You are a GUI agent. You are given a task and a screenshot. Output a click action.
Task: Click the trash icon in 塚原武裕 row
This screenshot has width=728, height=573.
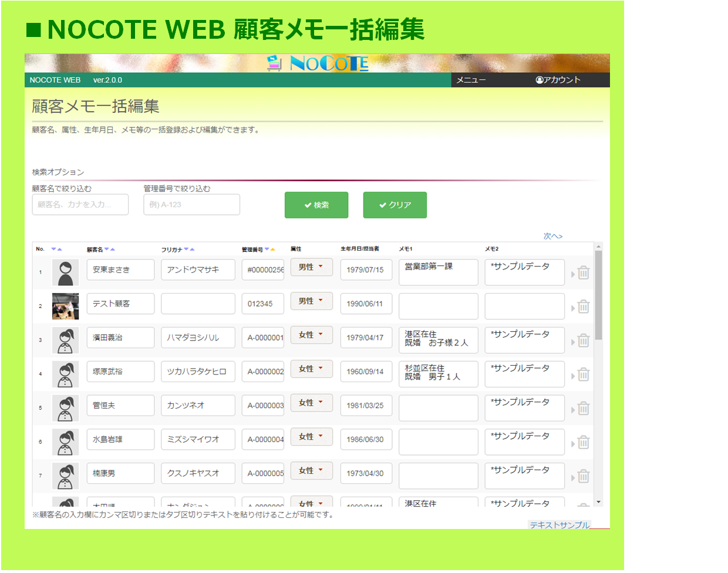(x=583, y=375)
